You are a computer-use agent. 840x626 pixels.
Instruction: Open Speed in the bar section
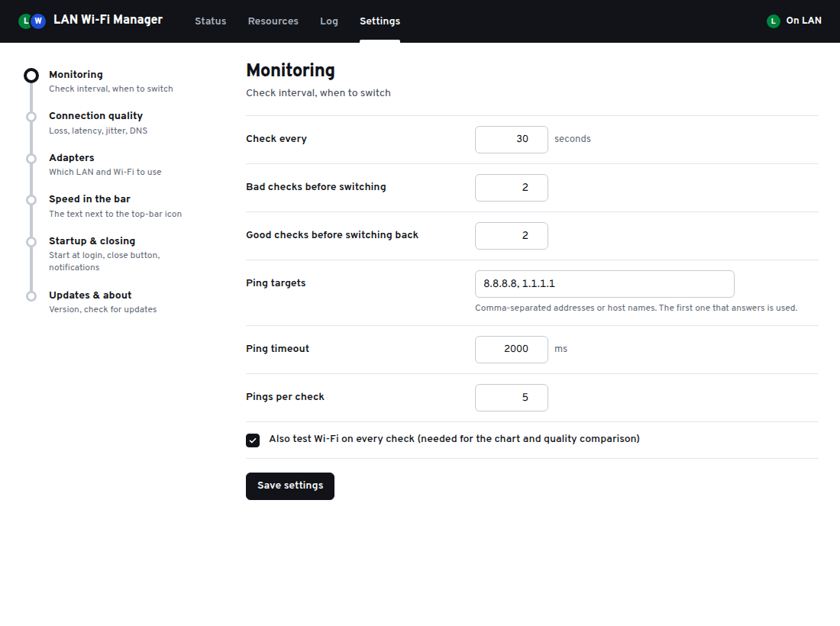tap(89, 198)
